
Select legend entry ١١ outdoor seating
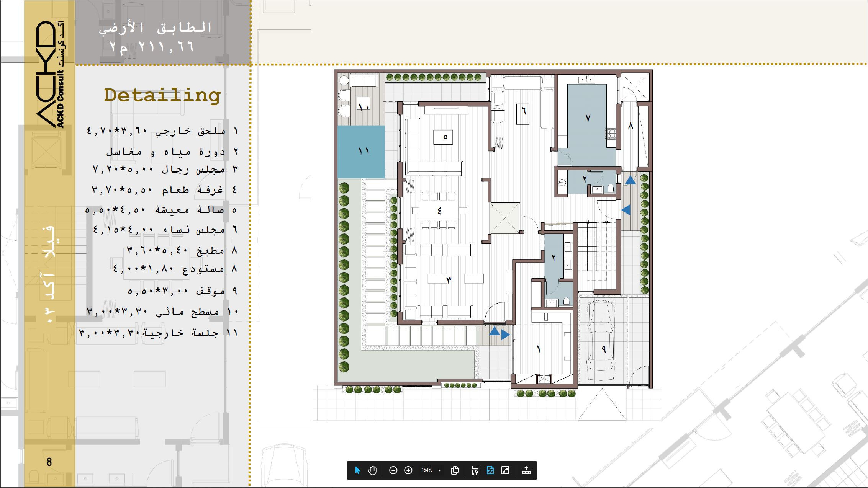point(158,333)
